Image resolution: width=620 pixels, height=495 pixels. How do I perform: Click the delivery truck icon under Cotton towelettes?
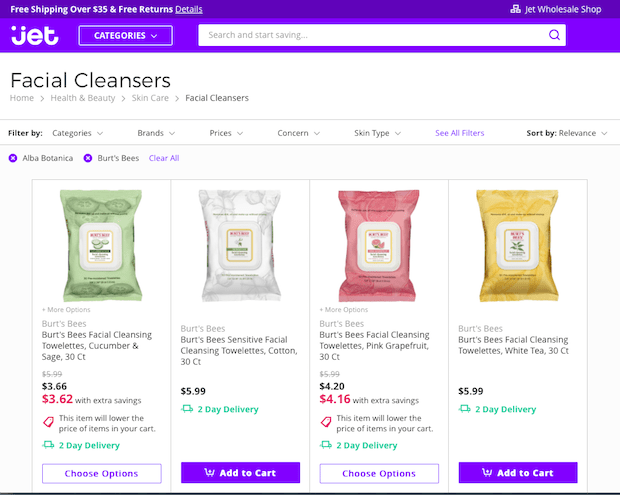187,409
